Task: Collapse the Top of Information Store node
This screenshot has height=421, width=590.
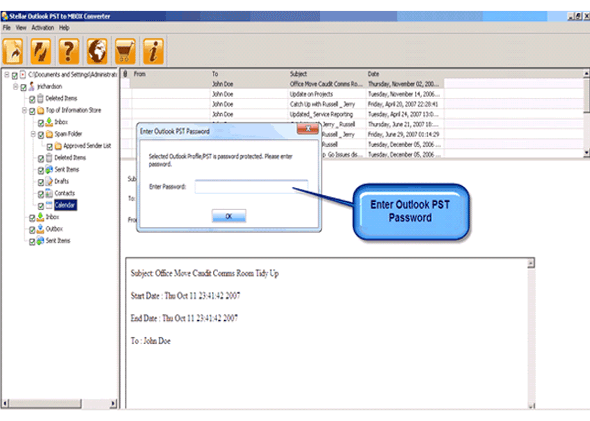Action: tap(24, 110)
